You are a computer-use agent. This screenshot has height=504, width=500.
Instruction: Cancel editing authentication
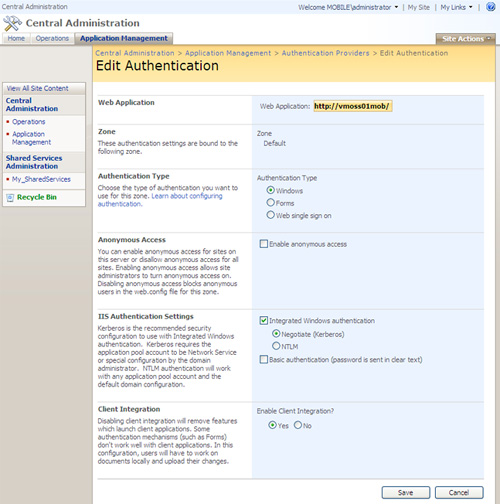point(459,492)
